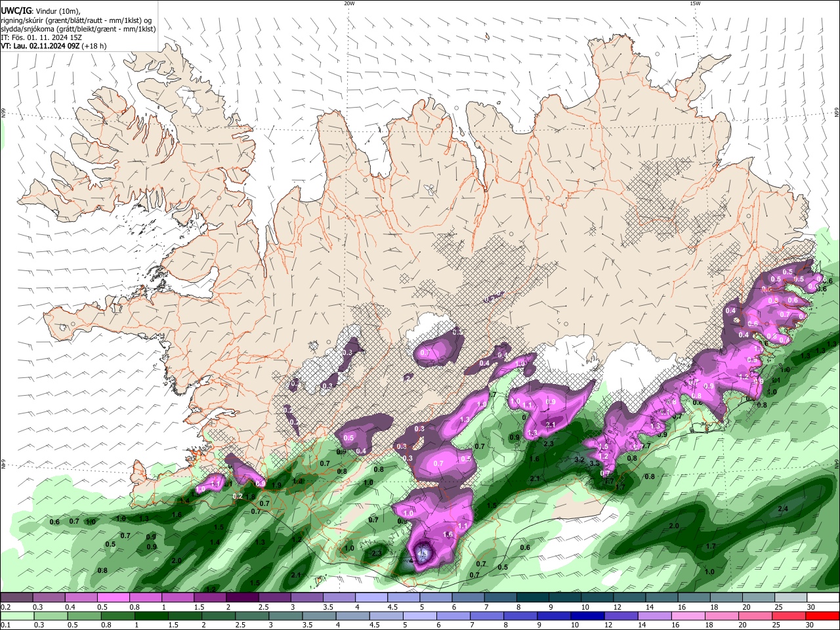Click the 0.1 label in the bottom legend row

coord(5,625)
